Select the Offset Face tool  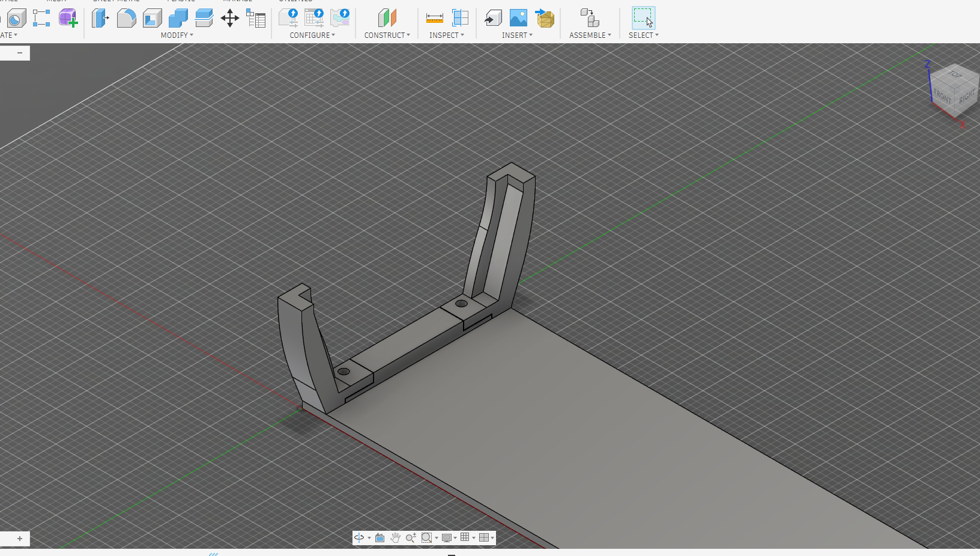(x=204, y=18)
